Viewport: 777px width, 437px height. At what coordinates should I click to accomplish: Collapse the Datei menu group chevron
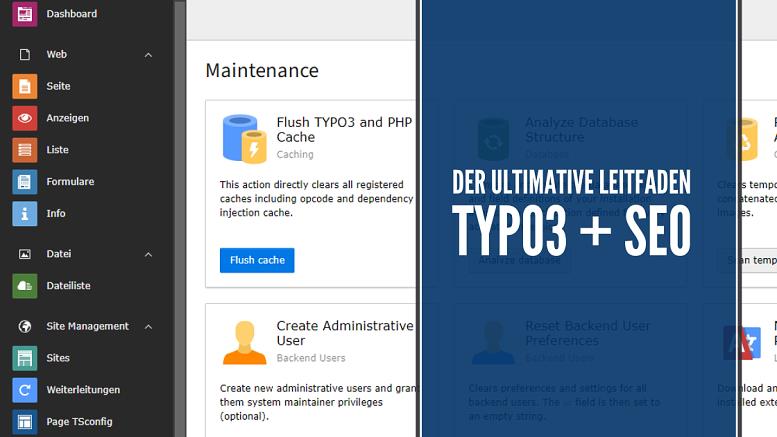click(148, 255)
